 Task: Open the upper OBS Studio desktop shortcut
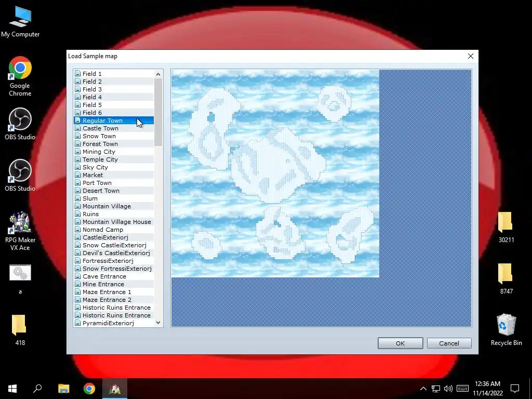click(20, 124)
